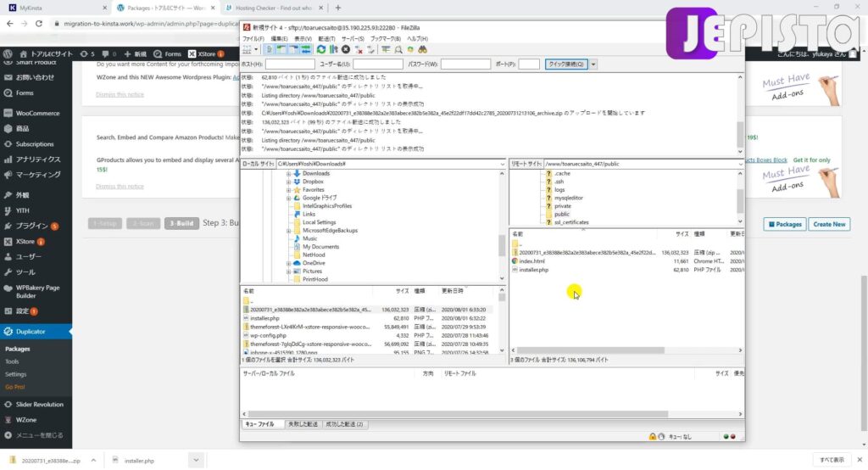
Task: Open the サーバー(S) menu in FileZilla
Action: [x=353, y=39]
